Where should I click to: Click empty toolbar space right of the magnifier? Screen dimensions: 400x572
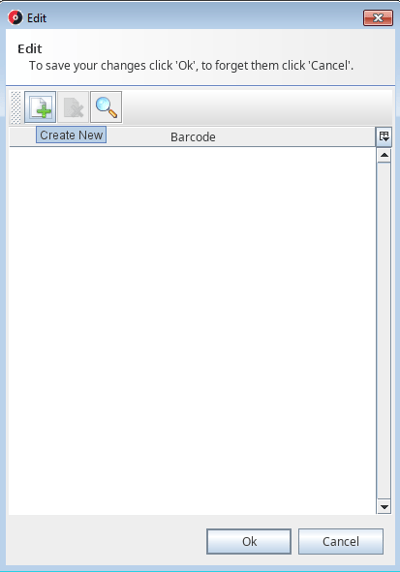[x=257, y=107]
